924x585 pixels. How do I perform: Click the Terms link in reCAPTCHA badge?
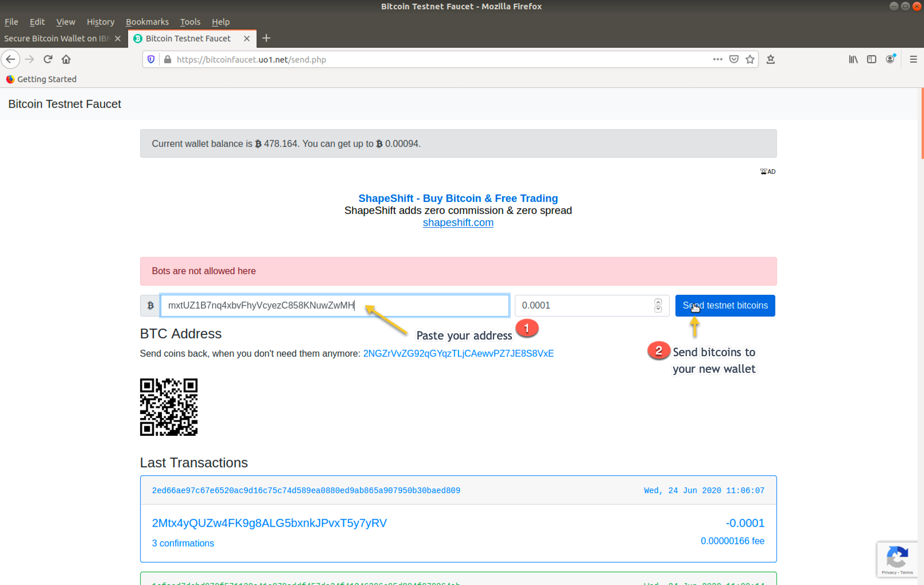[907, 572]
